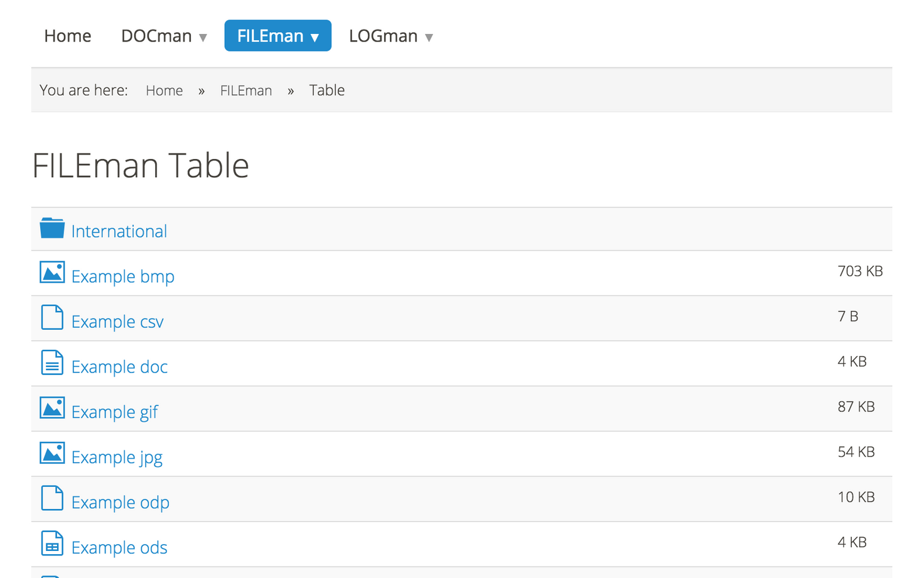Click the International folder icon
The width and height of the screenshot is (924, 578).
pyautogui.click(x=52, y=228)
